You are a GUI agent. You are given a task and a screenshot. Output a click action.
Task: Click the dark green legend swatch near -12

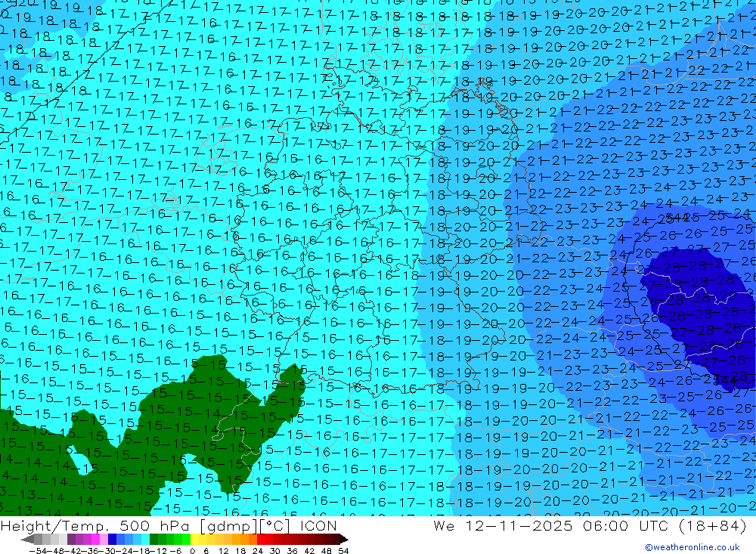point(153,539)
